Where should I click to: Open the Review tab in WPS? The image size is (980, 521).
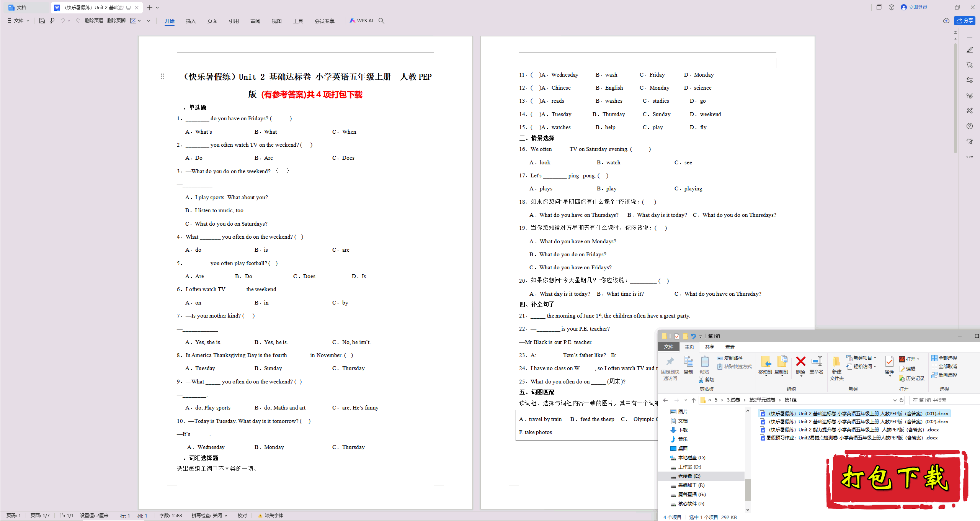click(x=255, y=21)
